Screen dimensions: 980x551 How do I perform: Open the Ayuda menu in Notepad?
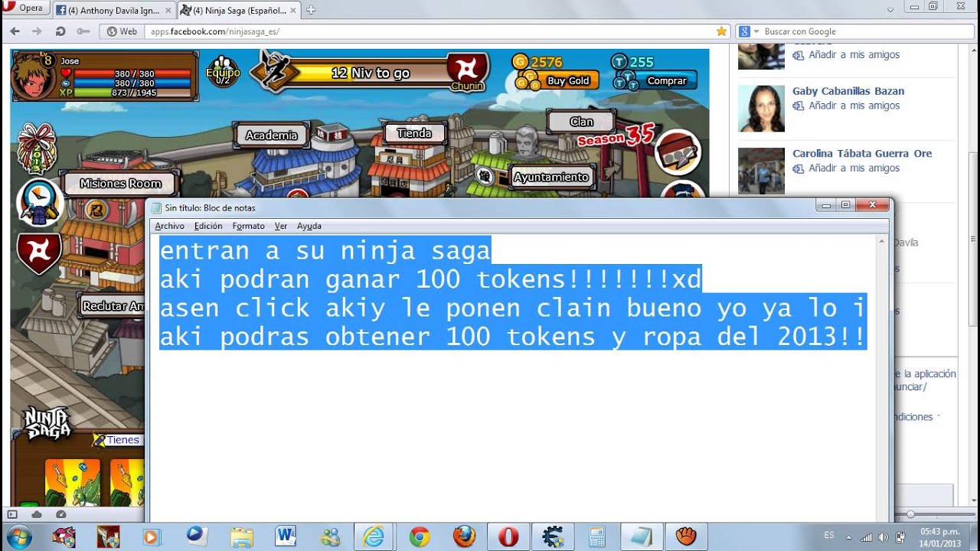tap(309, 226)
